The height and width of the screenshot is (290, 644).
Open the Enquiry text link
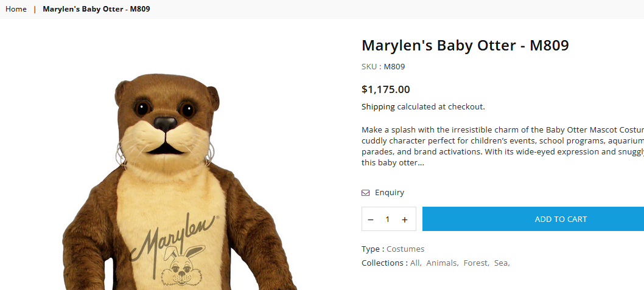point(390,193)
